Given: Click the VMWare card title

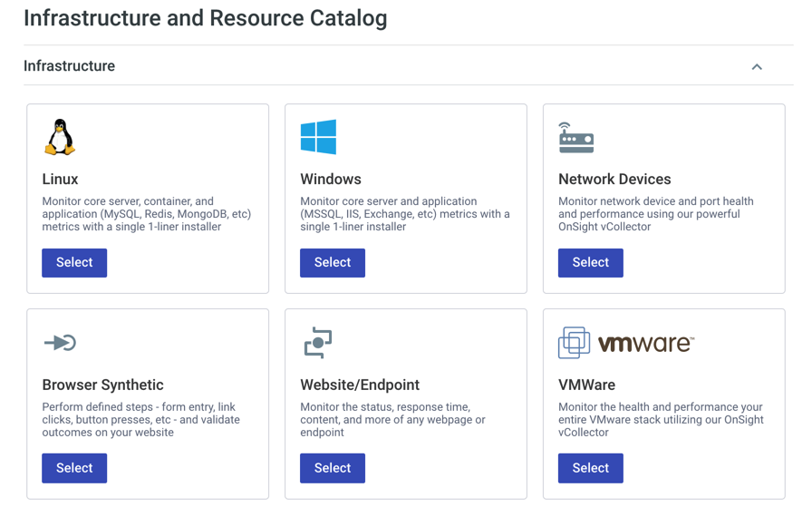Looking at the screenshot, I should pos(586,385).
